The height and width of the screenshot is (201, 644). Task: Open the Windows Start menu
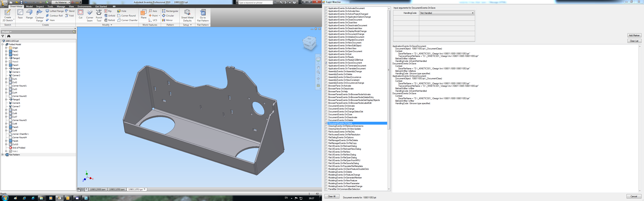[x=5, y=198]
